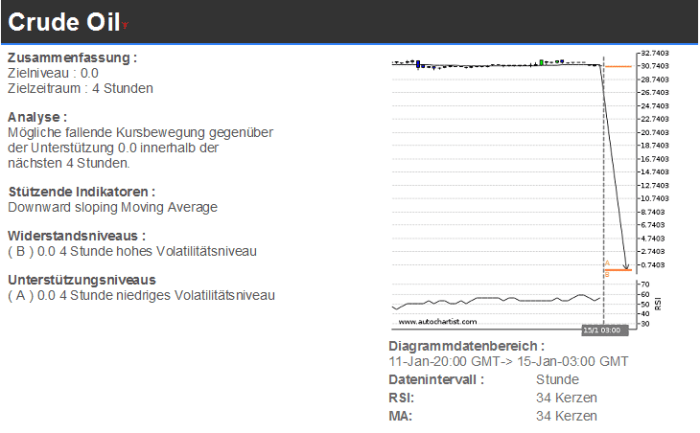
Task: Click the Unterstützungsniveaus heading
Action: (x=81, y=279)
